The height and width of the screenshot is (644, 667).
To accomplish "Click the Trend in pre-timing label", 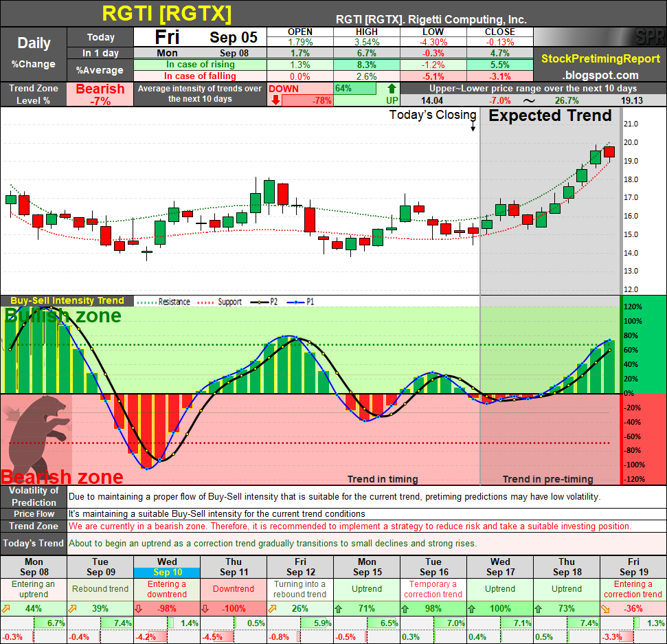I will tap(548, 479).
